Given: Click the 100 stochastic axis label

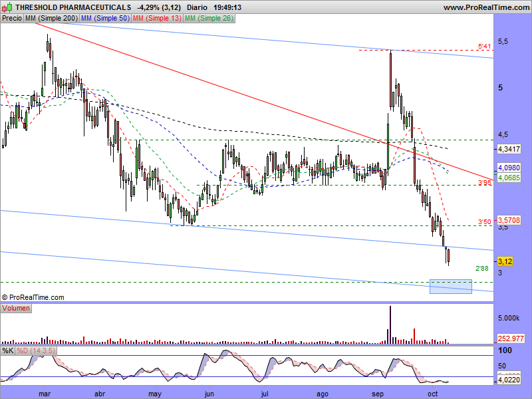Looking at the screenshot, I should pos(505,350).
